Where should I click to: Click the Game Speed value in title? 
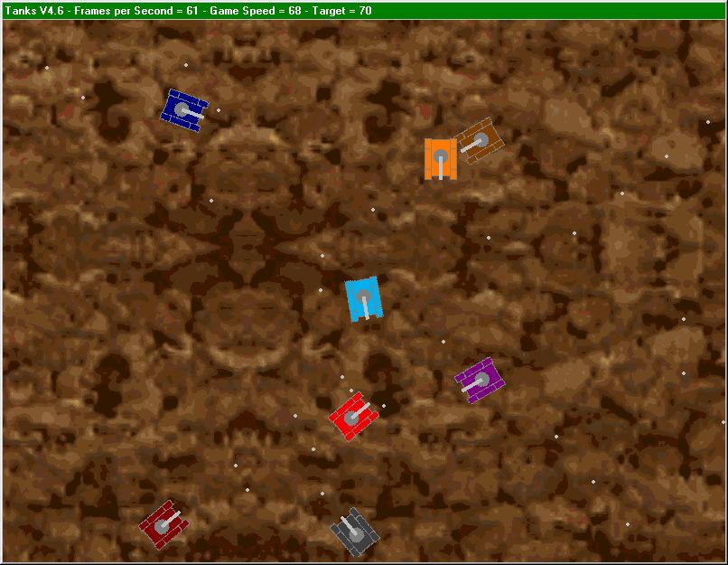click(x=255, y=11)
